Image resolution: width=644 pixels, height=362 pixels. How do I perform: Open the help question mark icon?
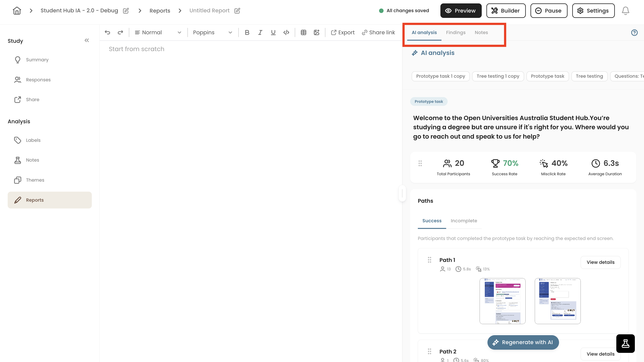(634, 33)
